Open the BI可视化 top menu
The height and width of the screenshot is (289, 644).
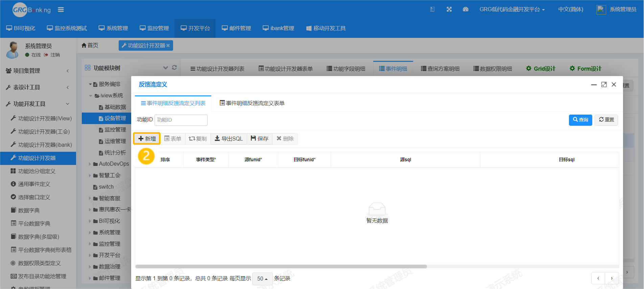coord(21,28)
